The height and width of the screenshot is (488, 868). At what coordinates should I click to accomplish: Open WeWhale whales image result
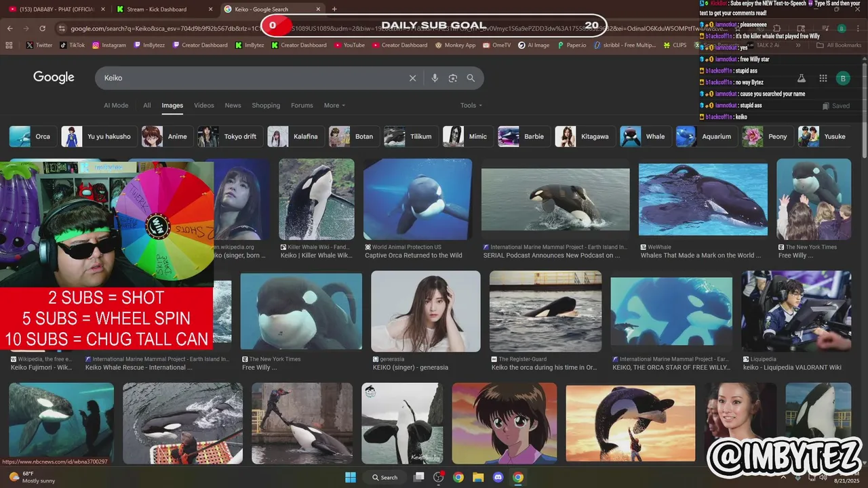coord(703,199)
